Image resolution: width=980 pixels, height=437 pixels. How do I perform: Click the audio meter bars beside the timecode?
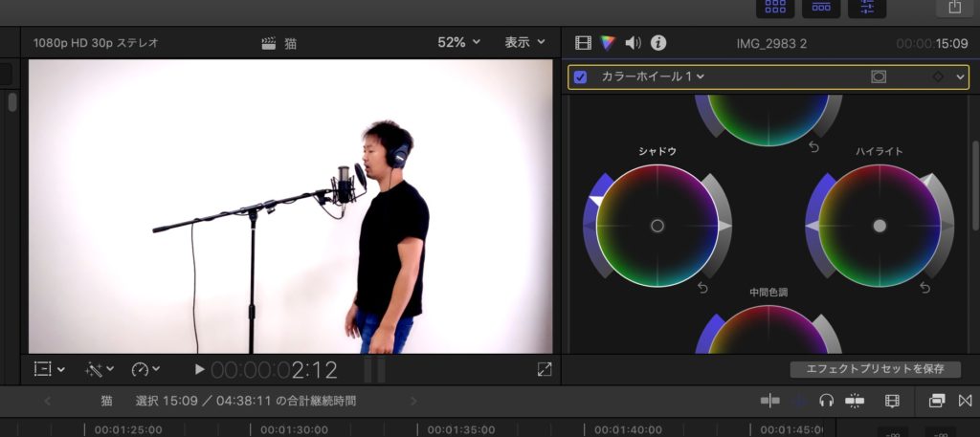(374, 370)
